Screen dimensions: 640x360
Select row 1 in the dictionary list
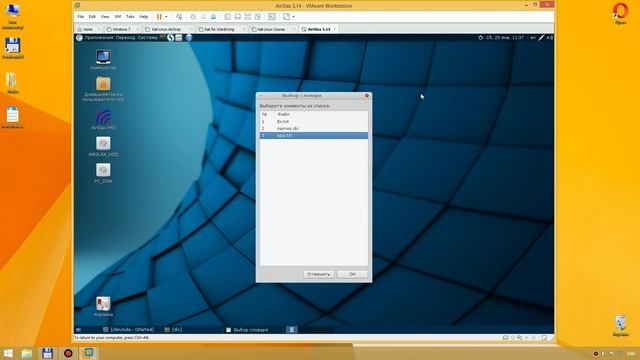point(314,122)
